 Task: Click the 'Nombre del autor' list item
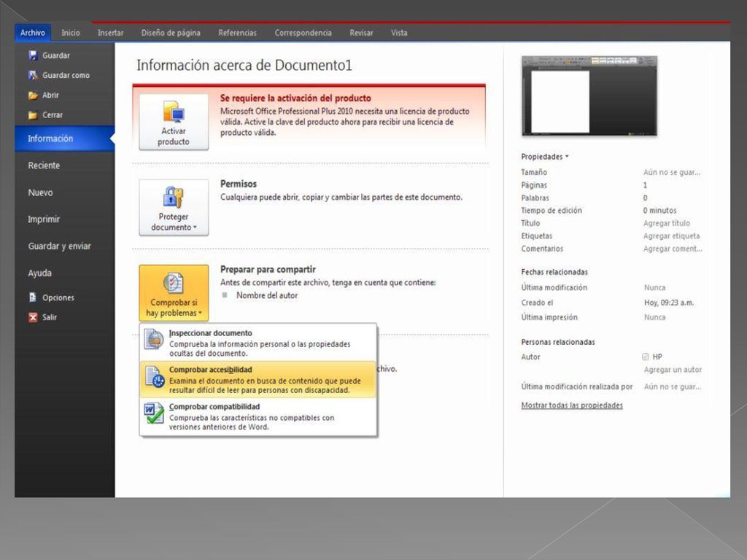[267, 296]
